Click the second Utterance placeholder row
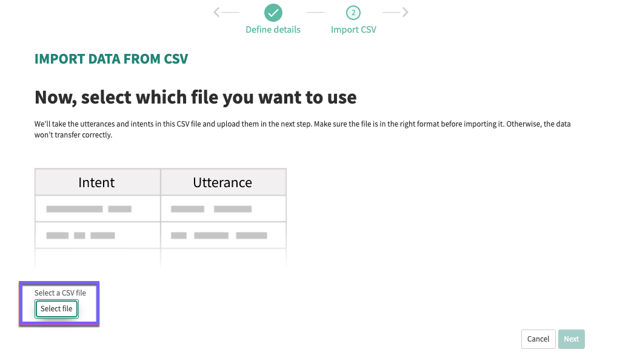The image size is (617, 364). tap(223, 235)
